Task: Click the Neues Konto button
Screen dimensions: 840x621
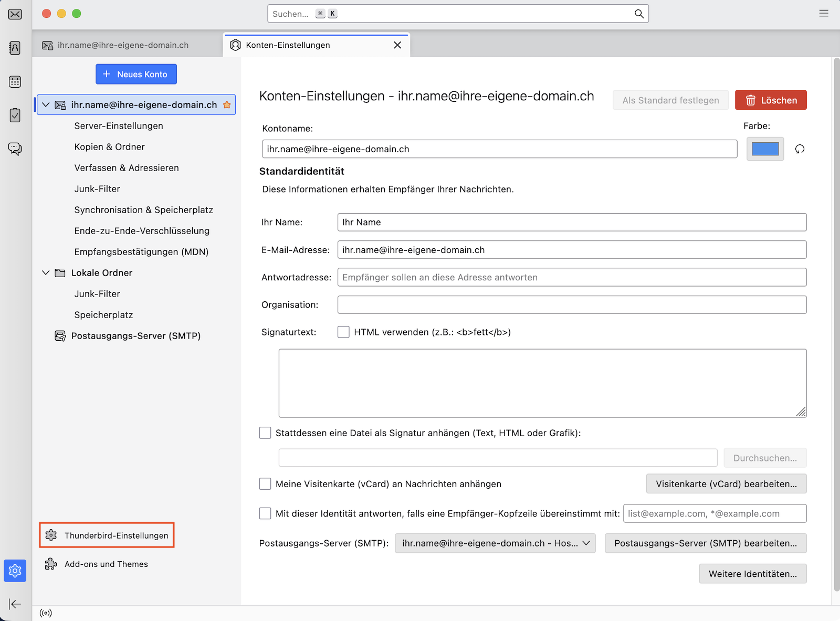Action: [136, 74]
